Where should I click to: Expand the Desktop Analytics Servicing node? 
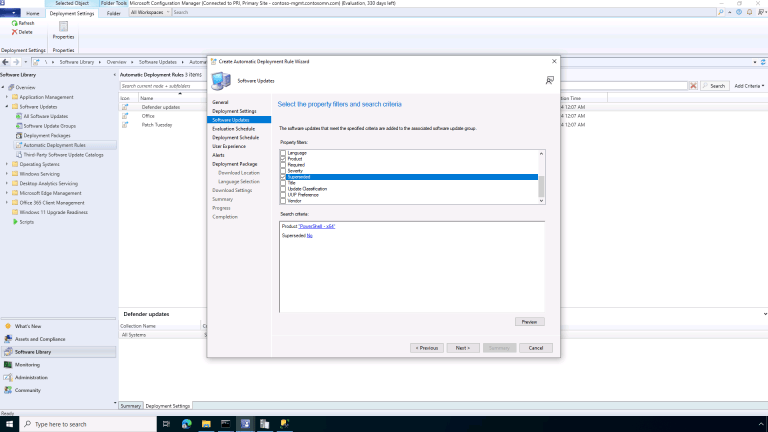pos(7,183)
